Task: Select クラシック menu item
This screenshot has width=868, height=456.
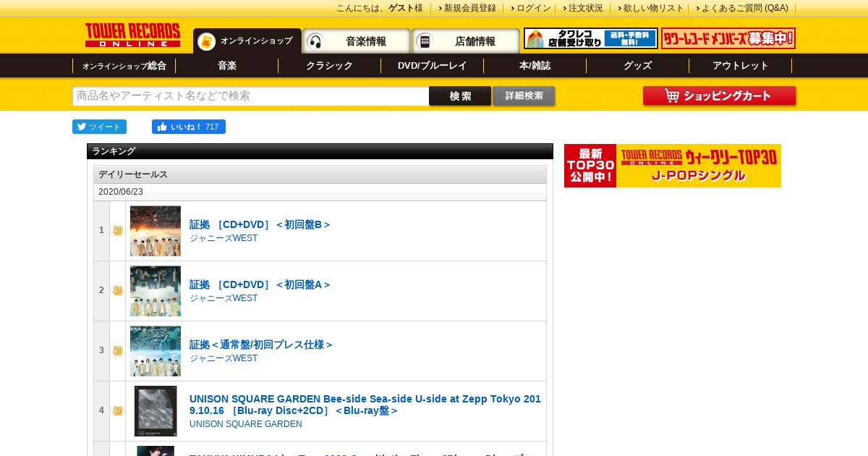Action: point(330,66)
